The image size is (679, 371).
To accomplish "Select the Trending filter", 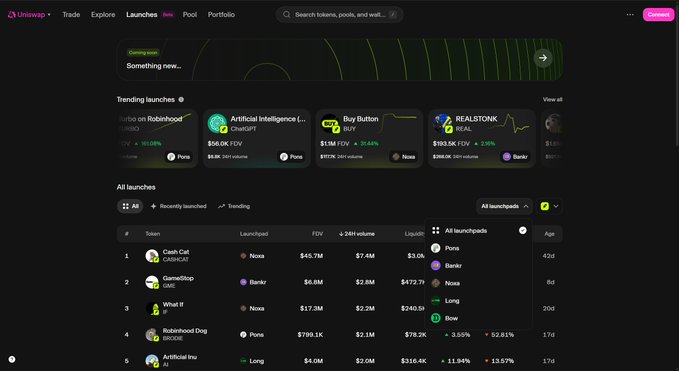I will (234, 206).
